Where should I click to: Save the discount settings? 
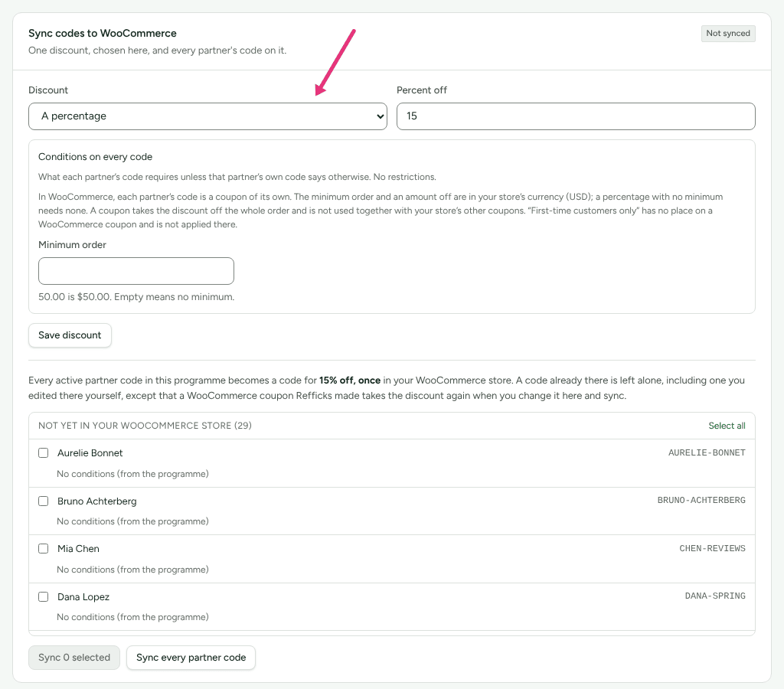click(70, 335)
